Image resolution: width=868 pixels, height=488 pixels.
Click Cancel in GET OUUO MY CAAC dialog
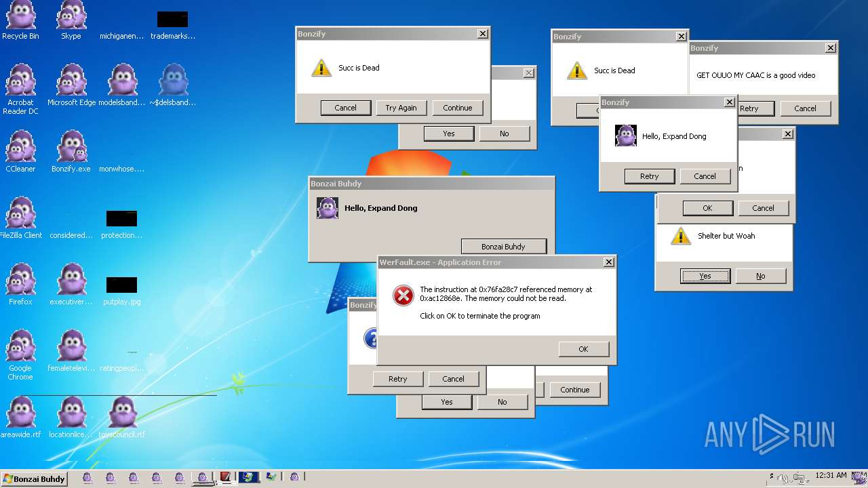click(x=806, y=108)
